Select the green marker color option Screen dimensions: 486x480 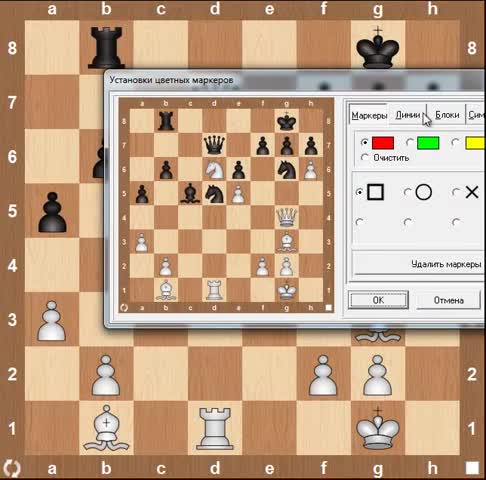[x=428, y=143]
